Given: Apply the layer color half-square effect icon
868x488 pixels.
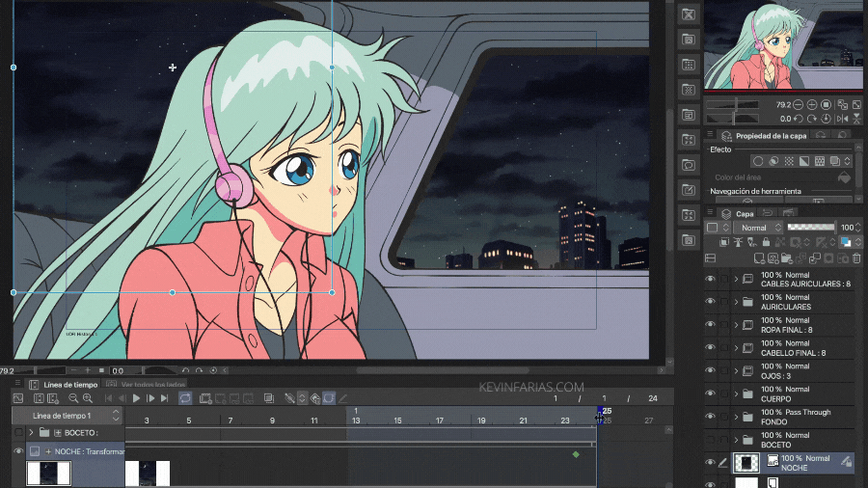Looking at the screenshot, I should coord(803,161).
